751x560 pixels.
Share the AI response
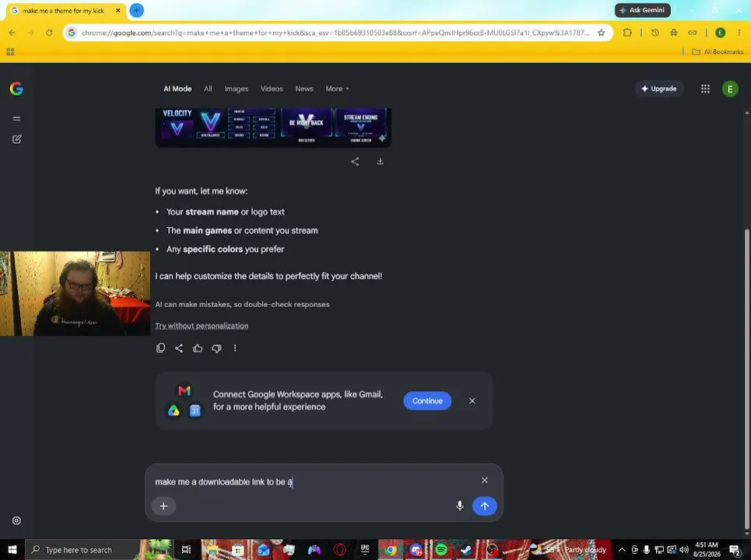click(179, 348)
